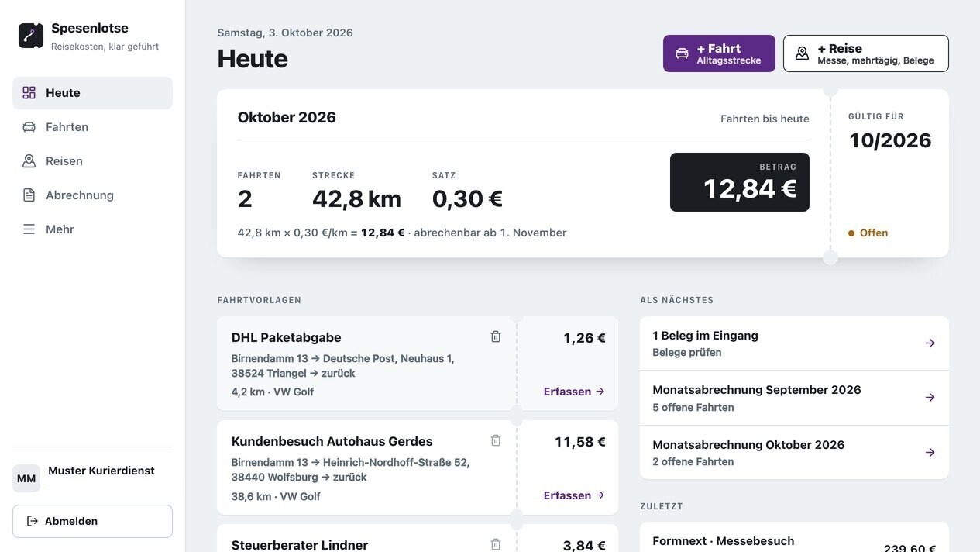Click the 10/2026 validity value
Image resolution: width=980 pixels, height=552 pixels.
(x=890, y=140)
